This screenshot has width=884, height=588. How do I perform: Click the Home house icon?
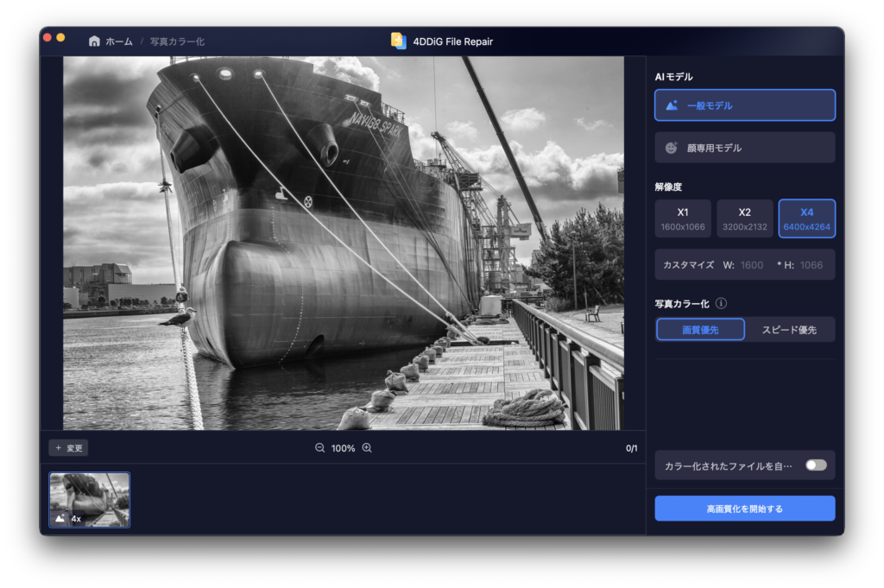(x=94, y=41)
